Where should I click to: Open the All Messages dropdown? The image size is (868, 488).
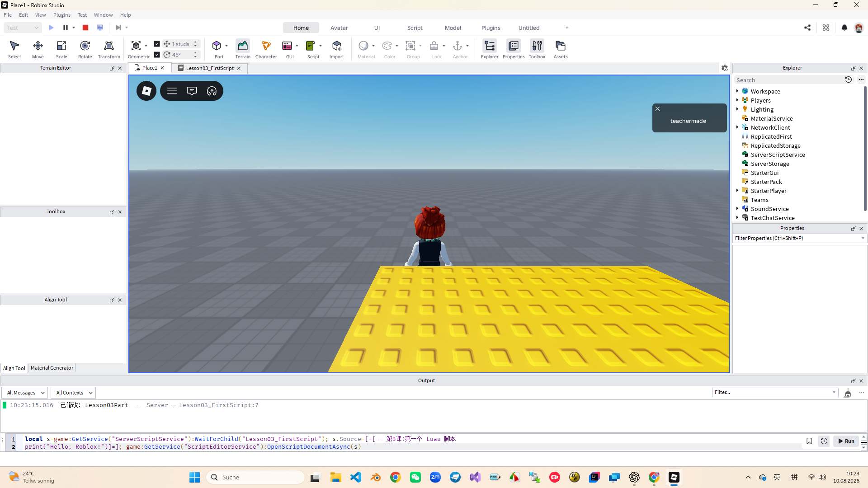click(x=24, y=393)
